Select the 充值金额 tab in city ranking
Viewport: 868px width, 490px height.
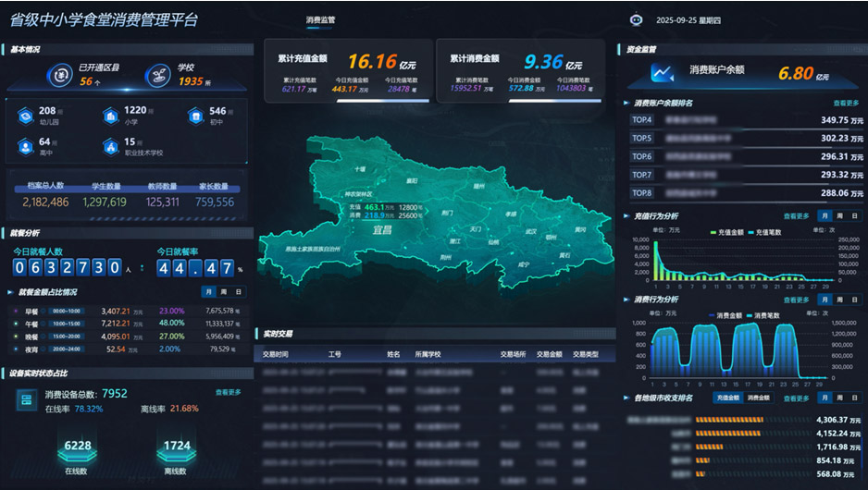[728, 398]
